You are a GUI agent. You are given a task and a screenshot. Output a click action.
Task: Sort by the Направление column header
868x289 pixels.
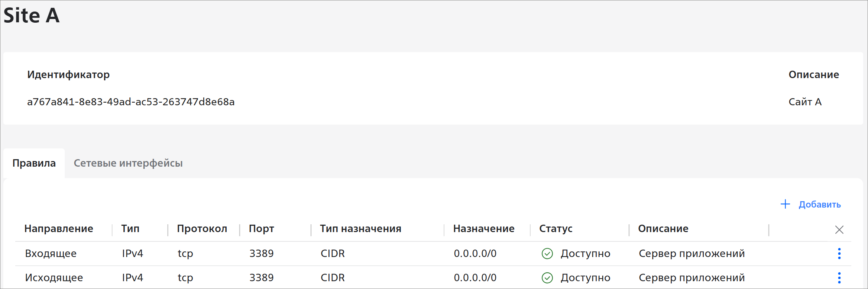tap(59, 229)
